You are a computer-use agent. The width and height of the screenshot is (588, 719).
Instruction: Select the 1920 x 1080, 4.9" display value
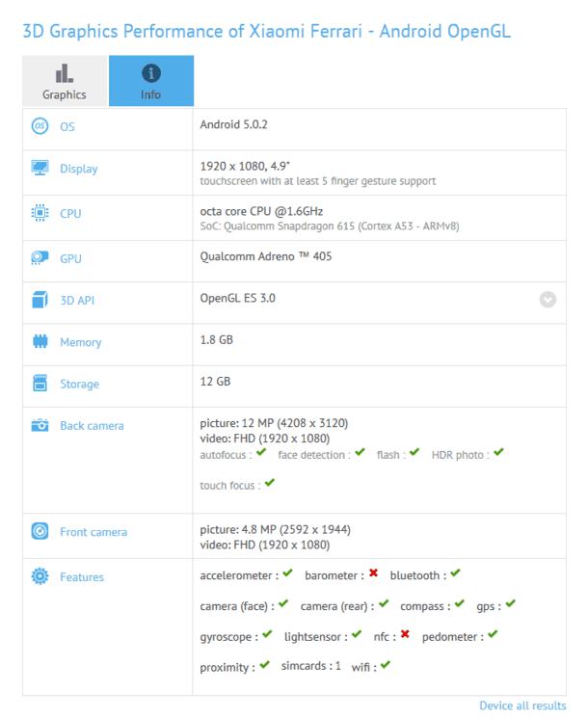245,166
